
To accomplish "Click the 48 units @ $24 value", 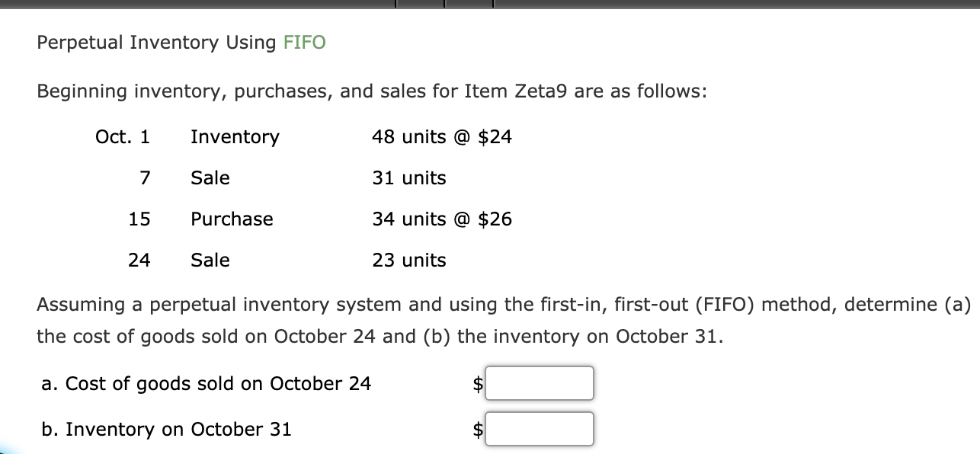I will click(442, 137).
